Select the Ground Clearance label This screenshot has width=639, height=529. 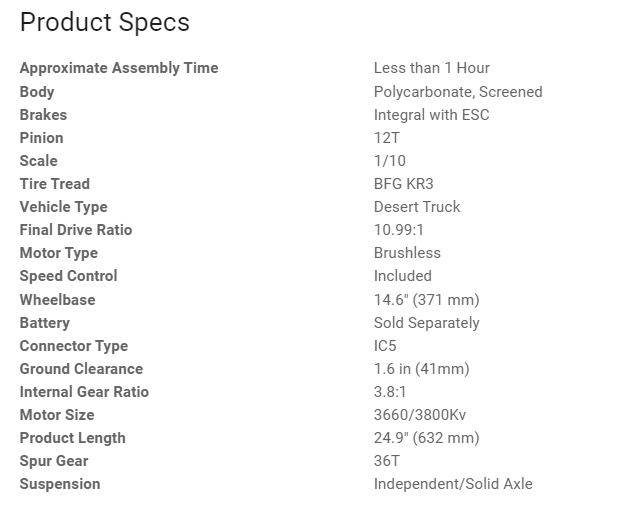pos(81,369)
